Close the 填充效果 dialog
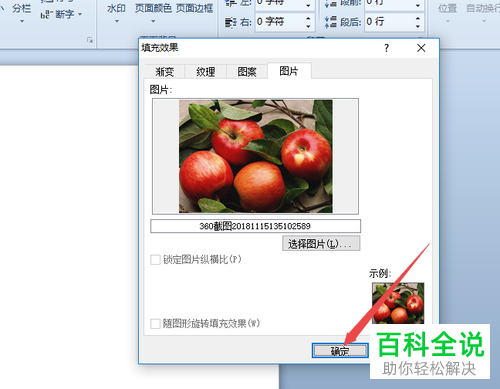Viewport: 500px width, 389px height. pos(421,48)
